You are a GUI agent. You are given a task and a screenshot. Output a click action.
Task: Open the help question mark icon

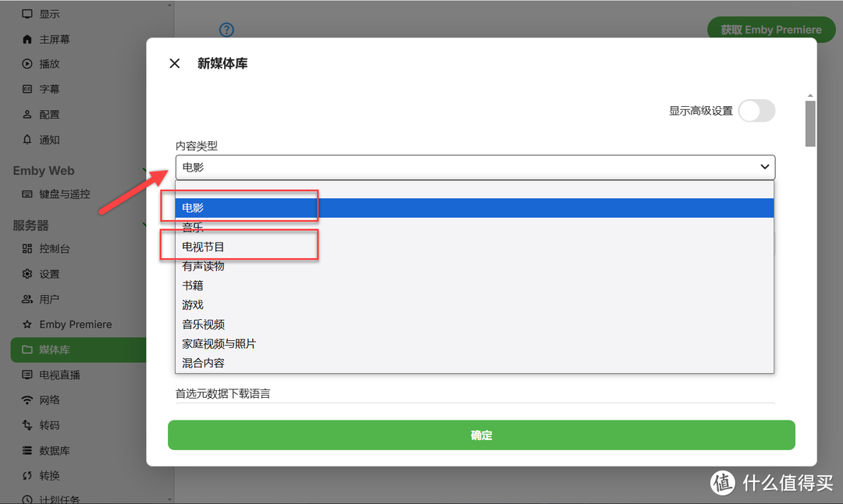point(226,30)
